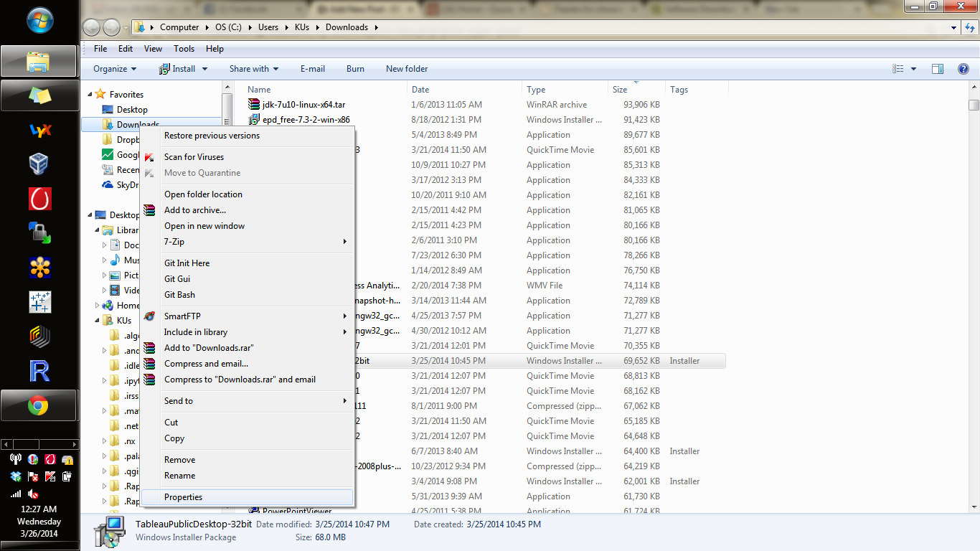Open the Organize dropdown
This screenshot has width=980, height=551.
pos(113,68)
